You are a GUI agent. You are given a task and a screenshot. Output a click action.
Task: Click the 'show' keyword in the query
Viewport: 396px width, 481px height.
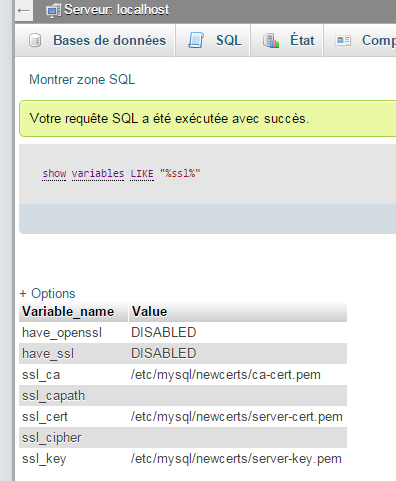coord(54,174)
